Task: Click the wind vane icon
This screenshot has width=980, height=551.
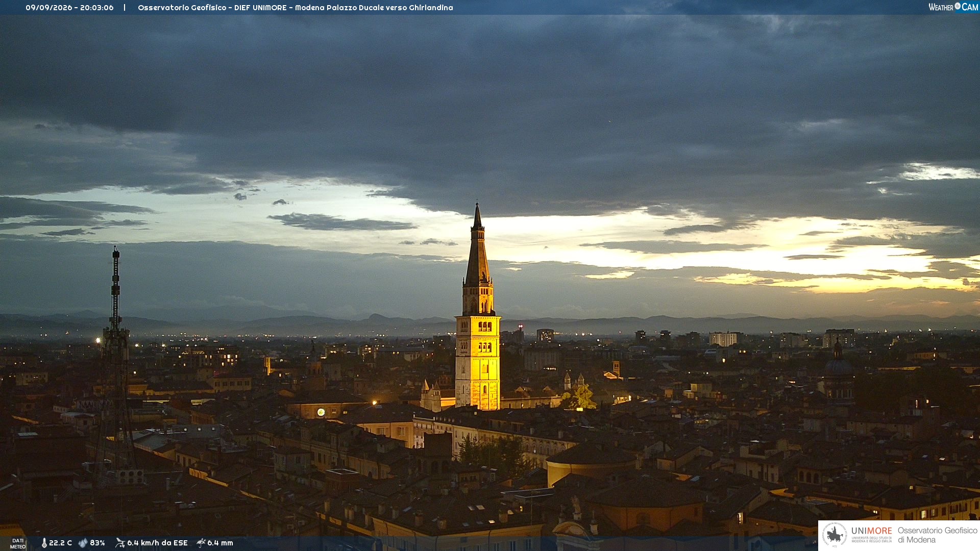Action: 120,543
